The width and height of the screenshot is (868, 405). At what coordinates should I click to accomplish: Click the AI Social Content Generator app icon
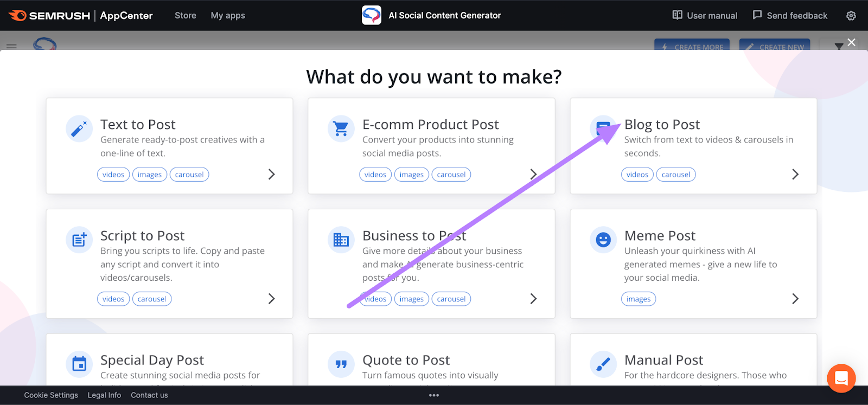pyautogui.click(x=372, y=15)
